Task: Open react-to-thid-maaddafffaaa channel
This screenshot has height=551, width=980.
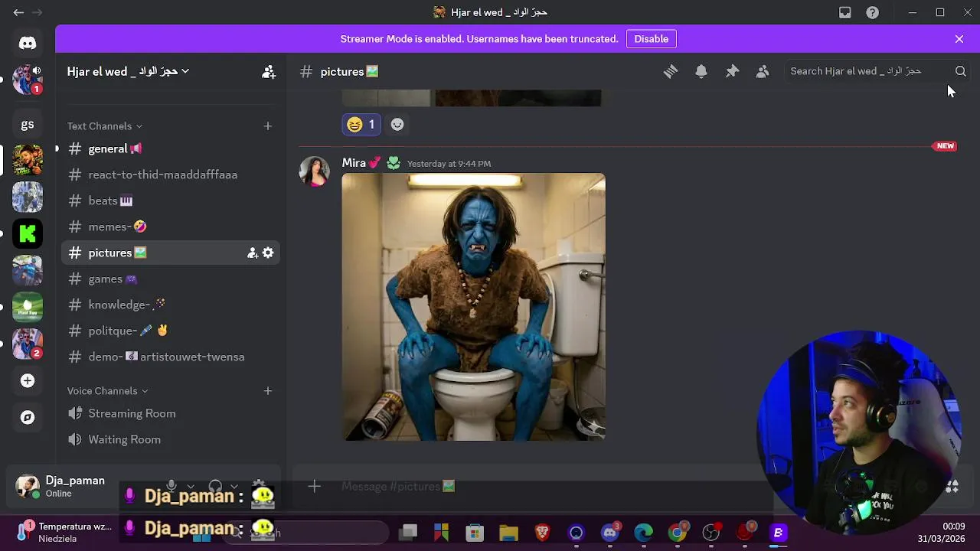Action: pos(170,174)
